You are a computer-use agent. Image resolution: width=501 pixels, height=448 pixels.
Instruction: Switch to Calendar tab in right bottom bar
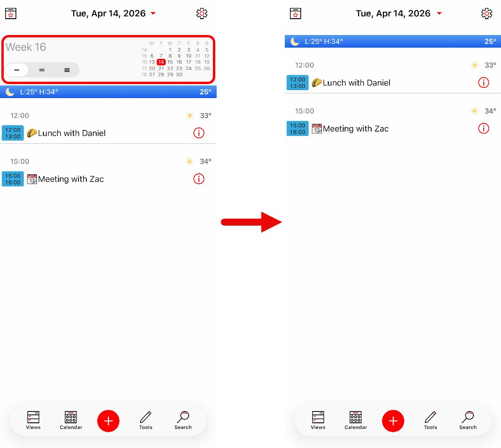(x=356, y=420)
